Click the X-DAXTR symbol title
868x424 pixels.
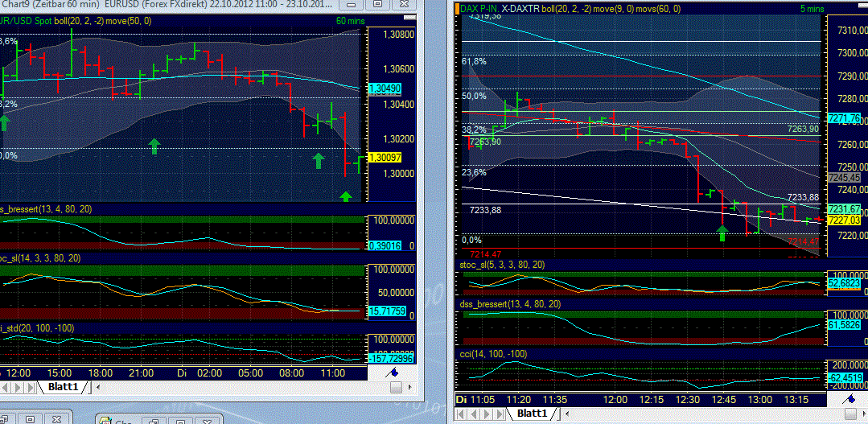525,8
